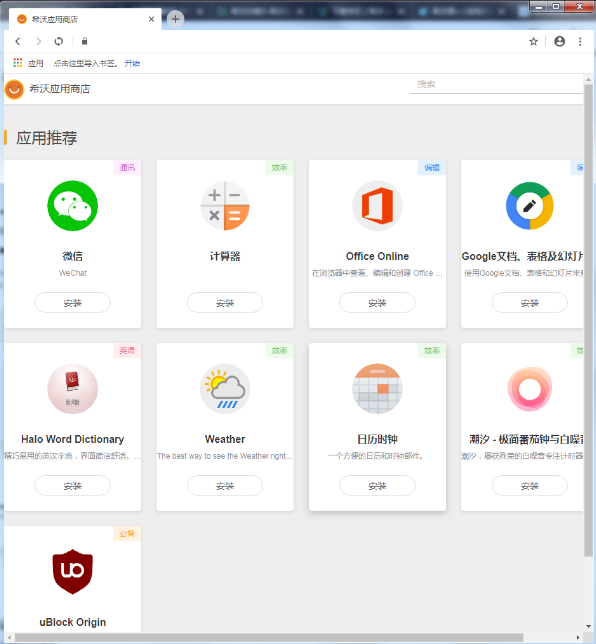Reload the page with refresh icon

[x=59, y=41]
